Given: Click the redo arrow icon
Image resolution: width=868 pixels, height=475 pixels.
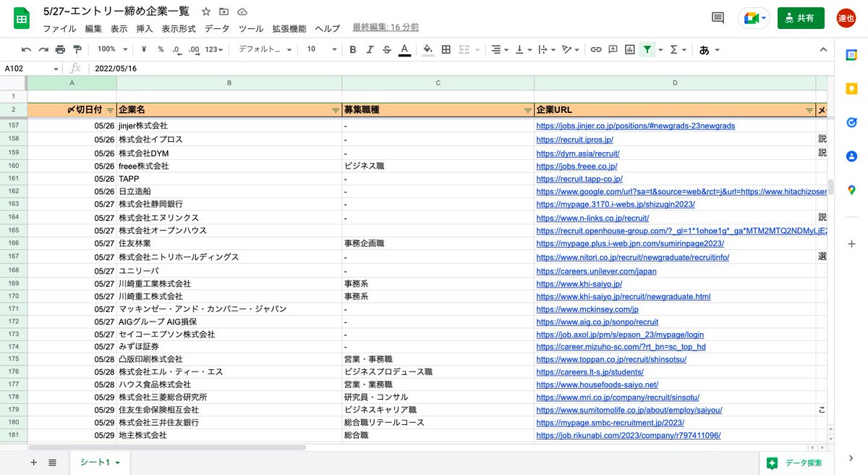Looking at the screenshot, I should pyautogui.click(x=43, y=49).
